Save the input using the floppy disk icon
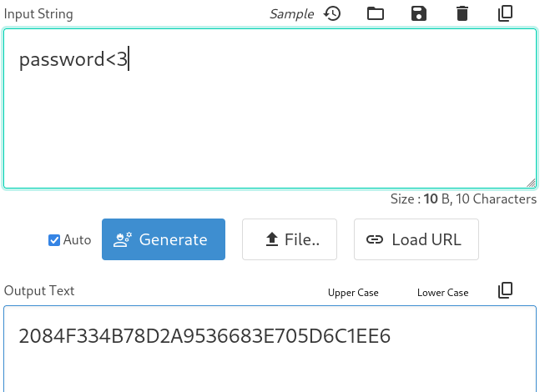Screen dimensions: 550x392 coord(419,13)
